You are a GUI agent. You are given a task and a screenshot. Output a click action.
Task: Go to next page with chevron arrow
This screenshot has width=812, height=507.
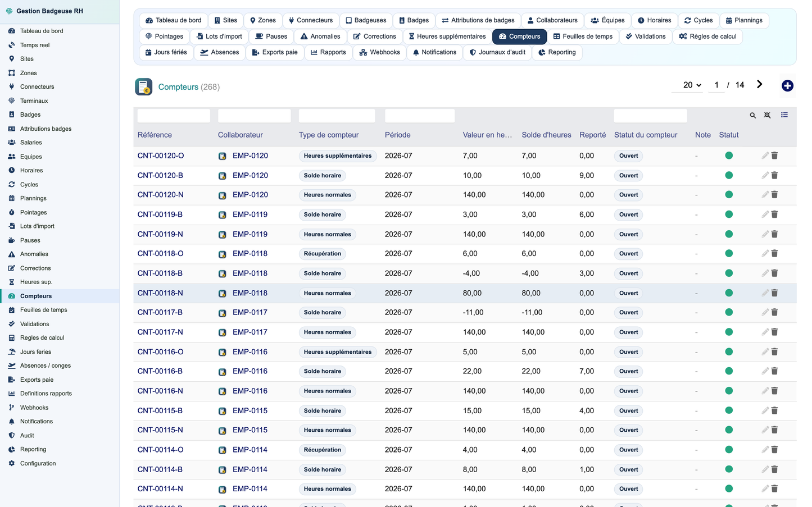[759, 84]
